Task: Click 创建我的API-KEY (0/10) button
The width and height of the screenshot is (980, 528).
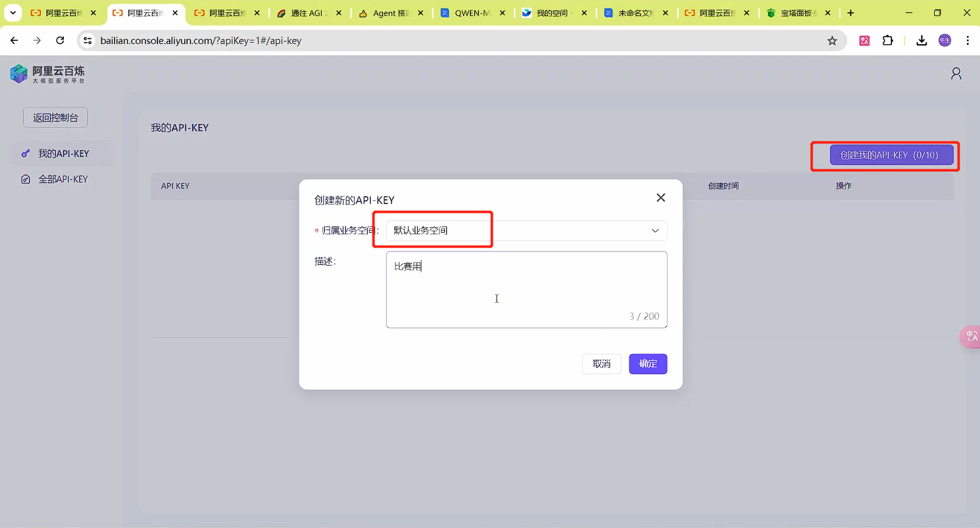Action: [x=891, y=155]
